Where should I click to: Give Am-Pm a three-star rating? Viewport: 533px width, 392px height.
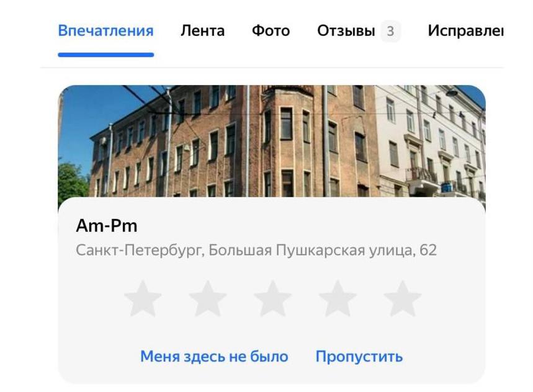[272, 298]
